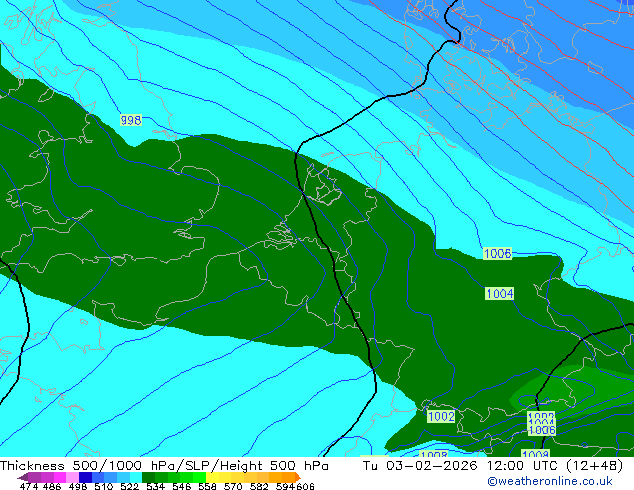The image size is (634, 490).
Task: Click the legend value 606
Action: coord(305,486)
